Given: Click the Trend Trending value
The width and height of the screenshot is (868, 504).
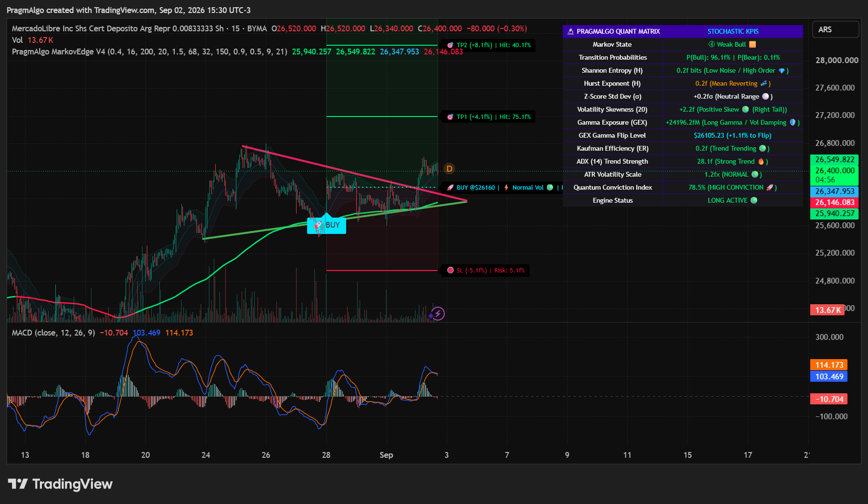Looking at the screenshot, I should coord(733,148).
